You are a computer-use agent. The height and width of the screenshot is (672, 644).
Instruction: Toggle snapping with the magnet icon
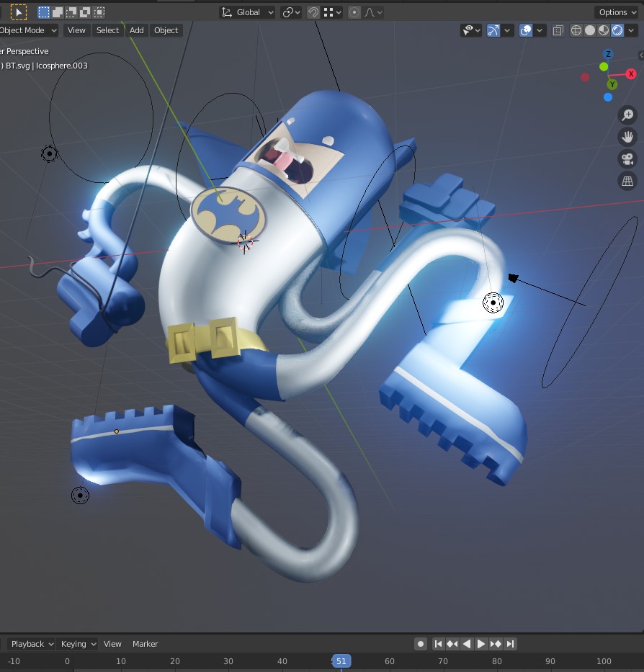tap(313, 12)
